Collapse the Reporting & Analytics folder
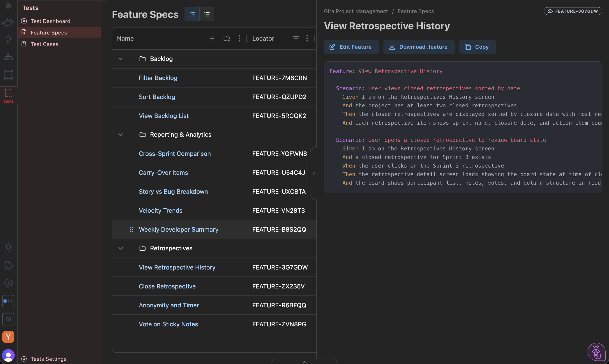Screen dimensions: 609x364 pos(120,135)
